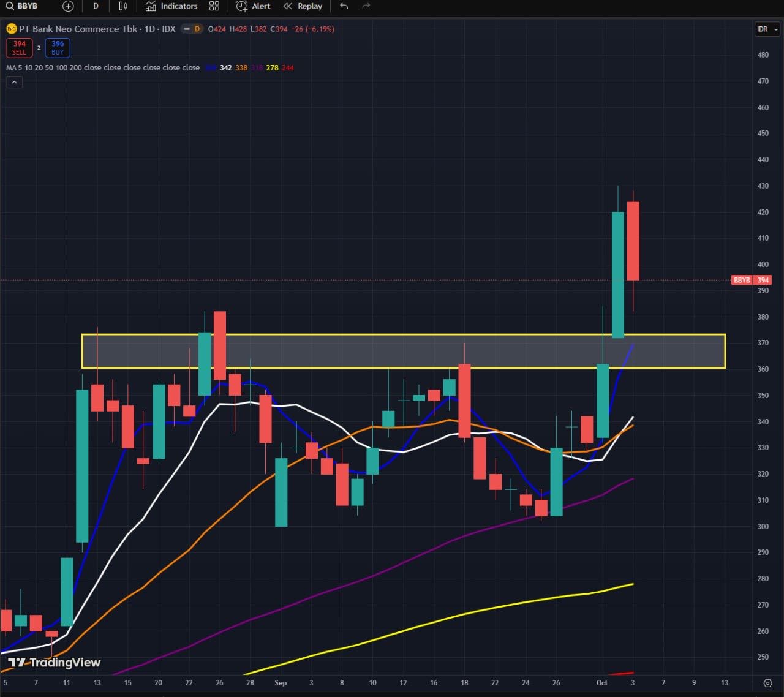
Task: Open the candlestick chart type menu
Action: [123, 6]
